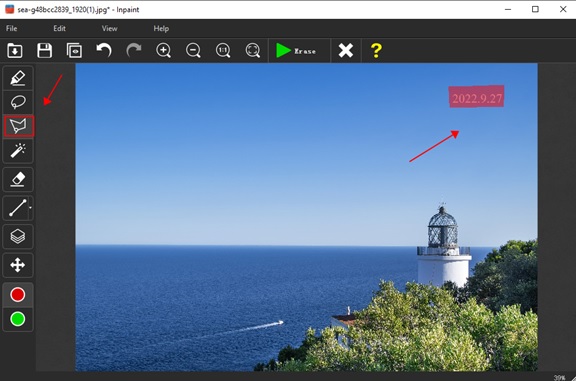Choose the red mask color

[18, 295]
